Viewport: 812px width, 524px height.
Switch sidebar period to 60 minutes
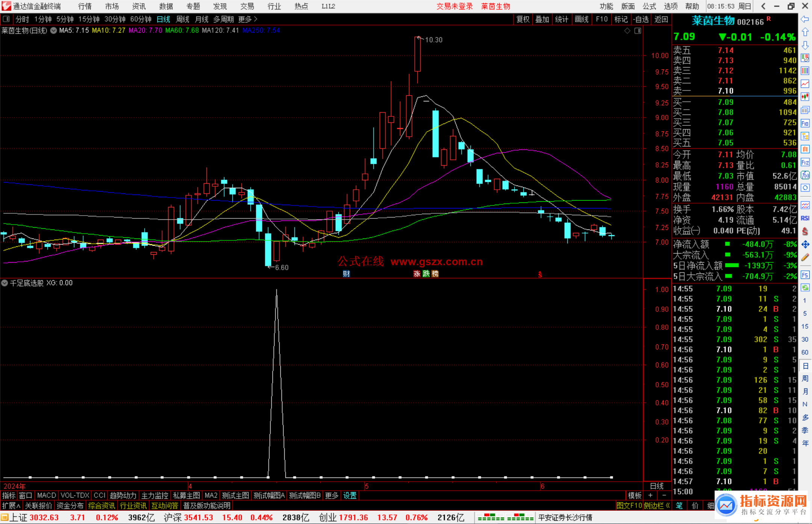click(x=804, y=352)
